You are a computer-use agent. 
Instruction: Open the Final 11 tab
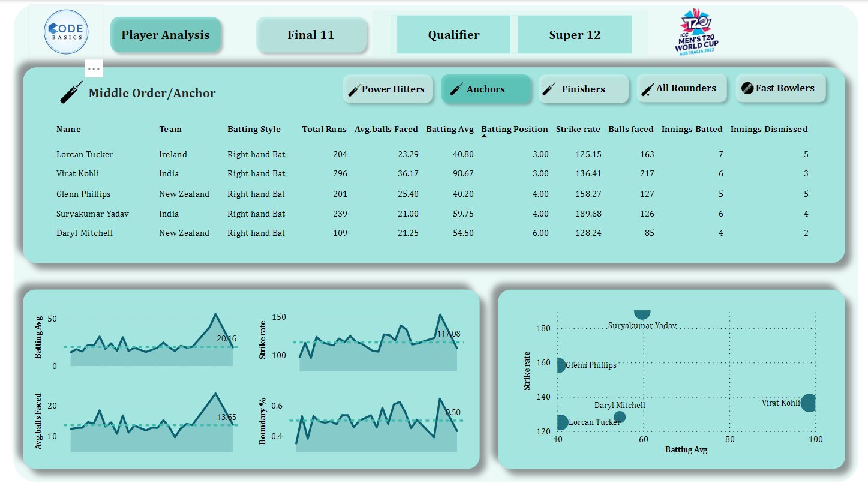click(311, 34)
